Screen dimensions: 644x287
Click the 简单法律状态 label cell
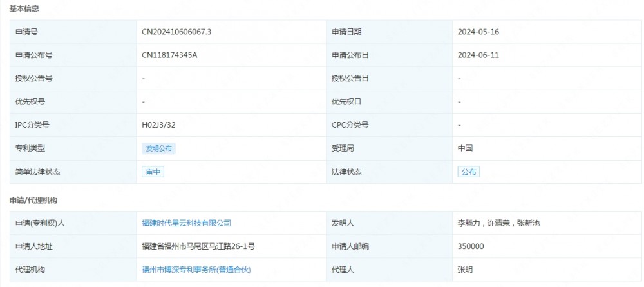coord(73,172)
